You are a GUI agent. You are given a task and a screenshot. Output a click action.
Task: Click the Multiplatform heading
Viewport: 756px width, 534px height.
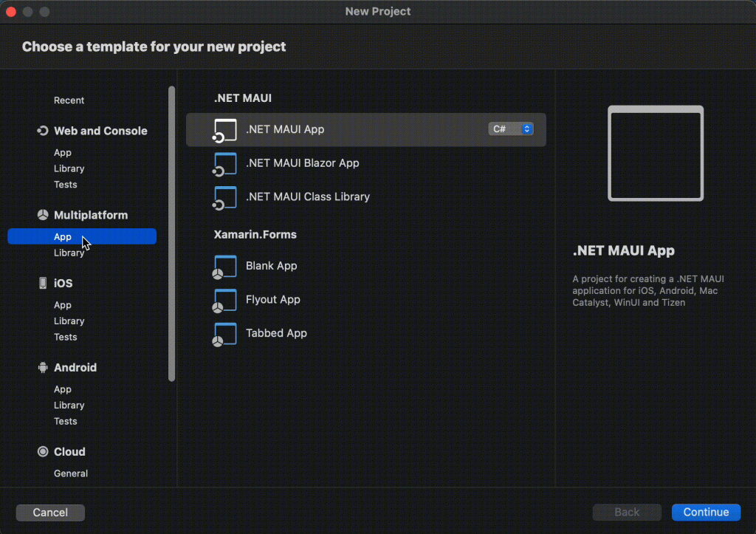(x=91, y=215)
